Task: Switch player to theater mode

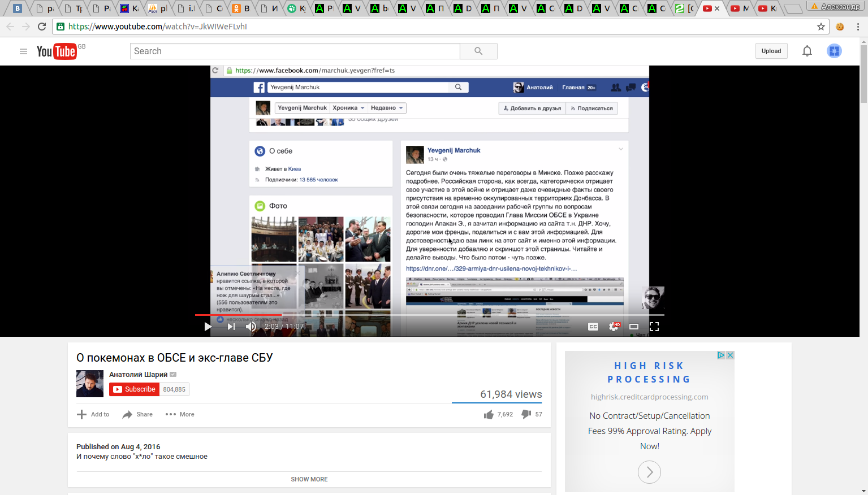Action: click(634, 327)
